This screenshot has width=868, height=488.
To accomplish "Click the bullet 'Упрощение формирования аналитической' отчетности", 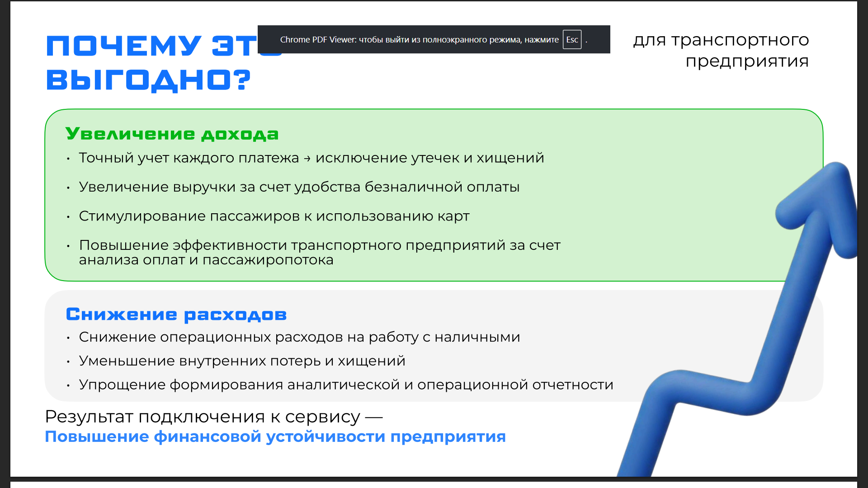I will 346,385.
